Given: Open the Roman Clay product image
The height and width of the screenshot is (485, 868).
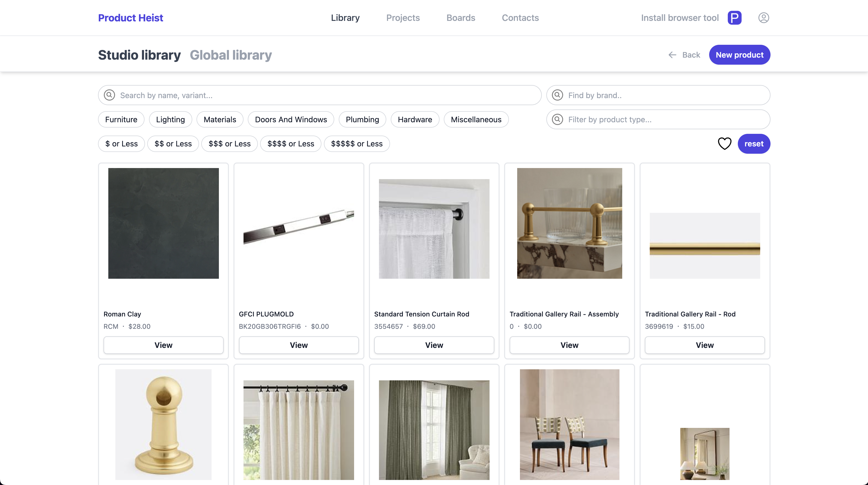Looking at the screenshot, I should click(163, 223).
